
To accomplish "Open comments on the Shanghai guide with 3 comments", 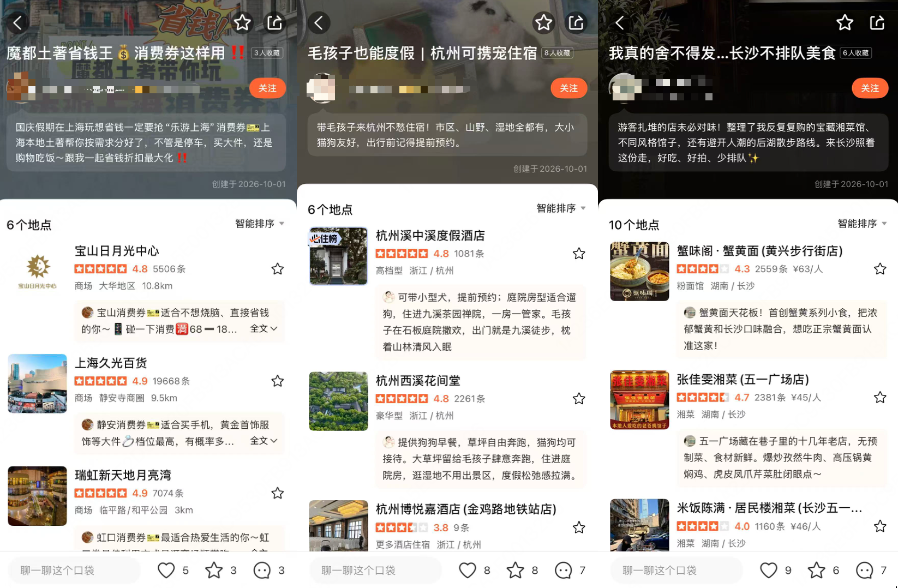I will pos(262,570).
